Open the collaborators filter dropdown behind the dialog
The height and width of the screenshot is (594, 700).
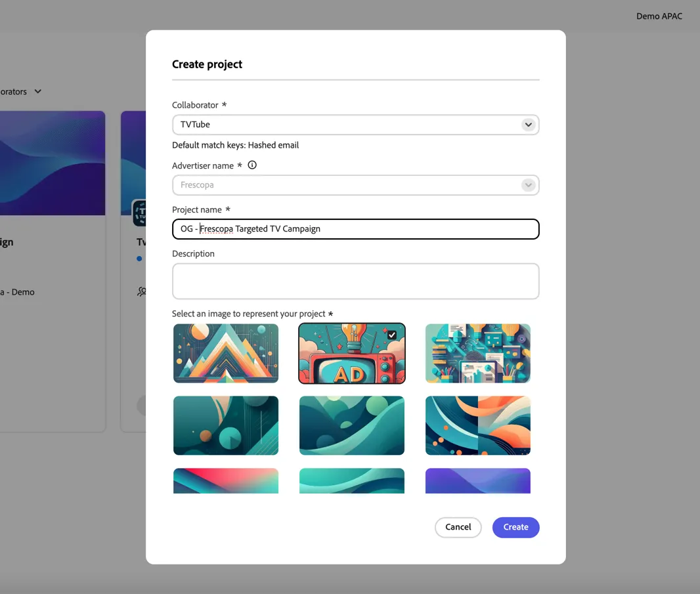(20, 91)
